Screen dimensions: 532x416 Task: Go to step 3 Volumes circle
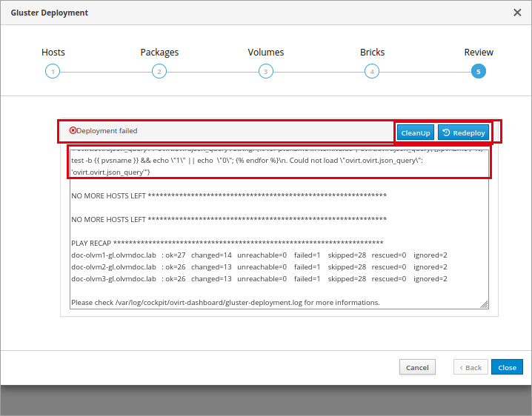pyautogui.click(x=266, y=72)
